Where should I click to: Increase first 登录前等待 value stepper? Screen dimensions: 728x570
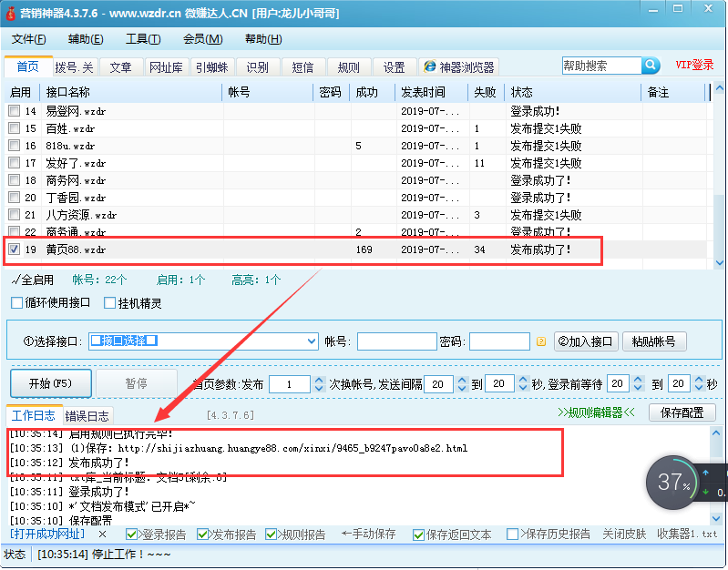click(639, 380)
